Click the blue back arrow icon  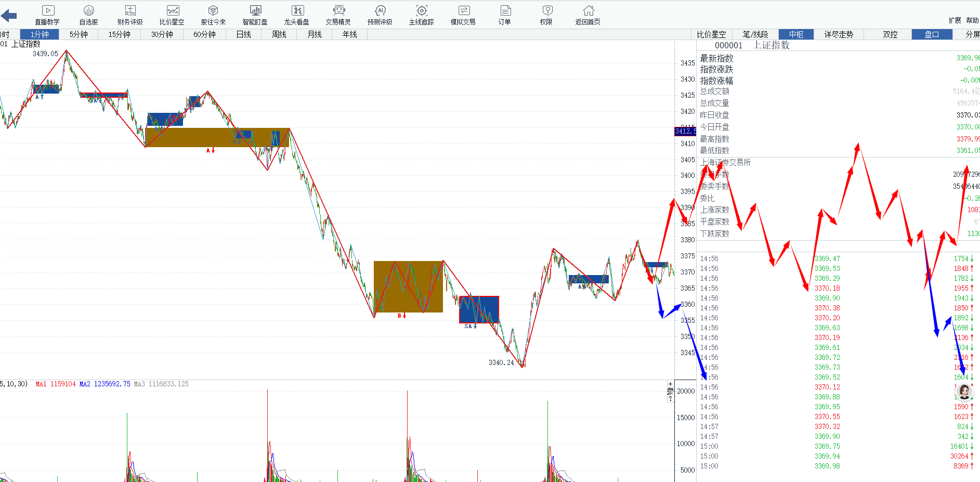point(9,16)
